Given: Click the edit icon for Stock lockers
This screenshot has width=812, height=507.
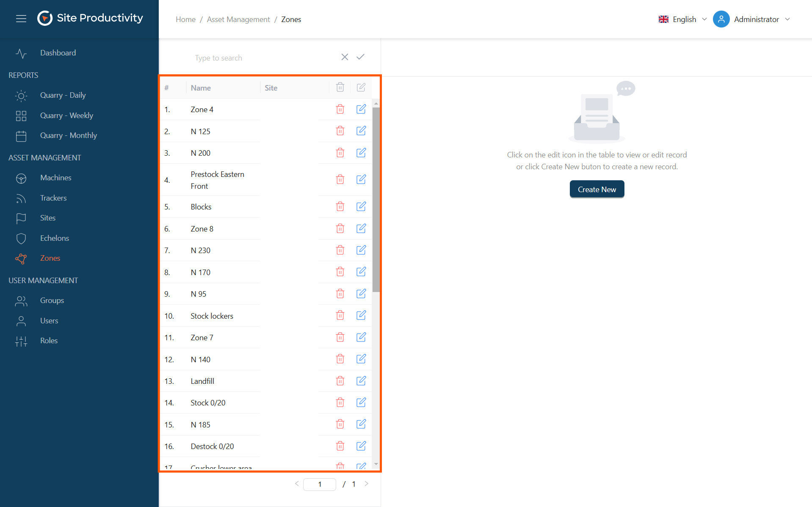Looking at the screenshot, I should [361, 315].
